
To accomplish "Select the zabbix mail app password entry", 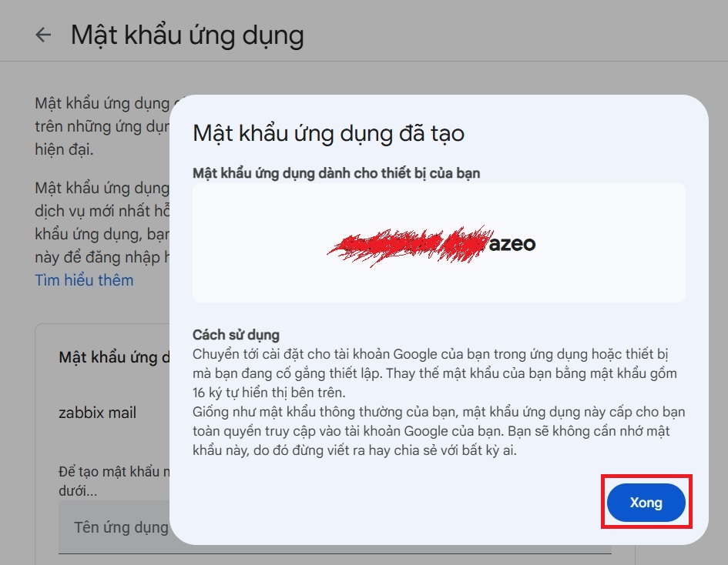I will click(98, 413).
